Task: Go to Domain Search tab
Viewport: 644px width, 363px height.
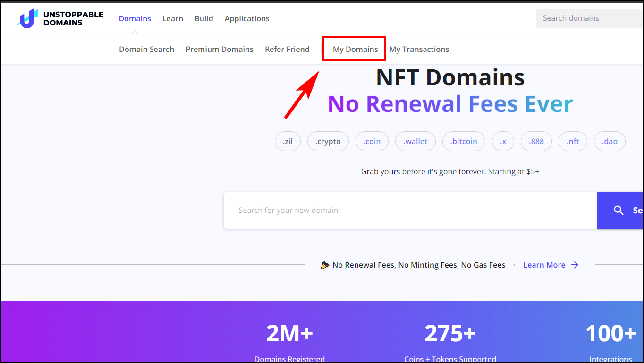Action: (146, 49)
